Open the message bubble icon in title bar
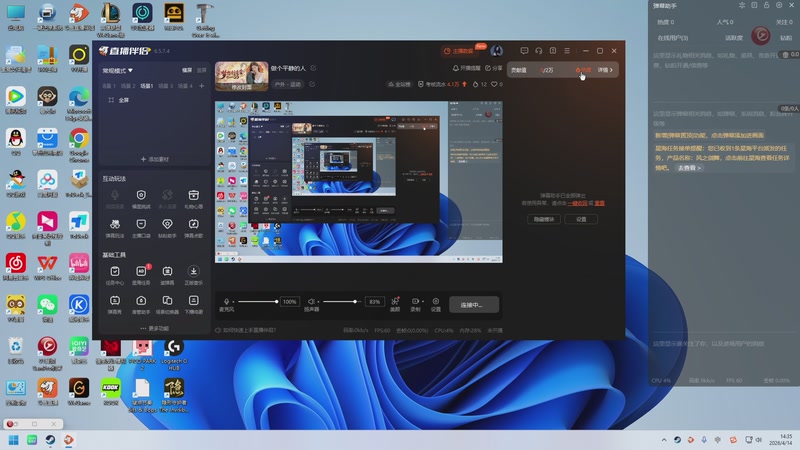 pos(524,51)
